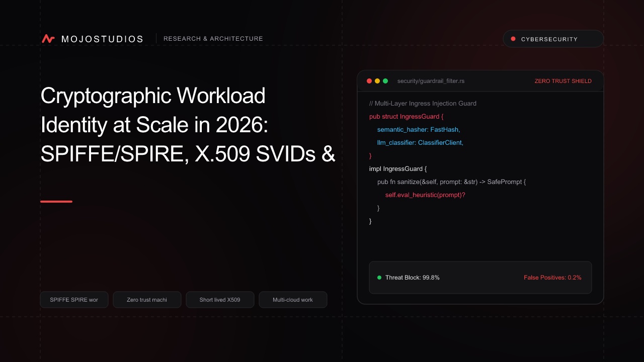Click the MOJOSTUDIOS brand name
Image resolution: width=644 pixels, height=362 pixels.
coord(103,39)
